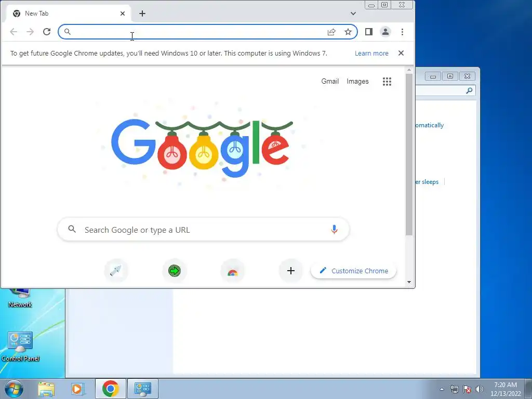This screenshot has width=532, height=399.
Task: Click the page scrollbar down arrow
Action: click(x=409, y=282)
